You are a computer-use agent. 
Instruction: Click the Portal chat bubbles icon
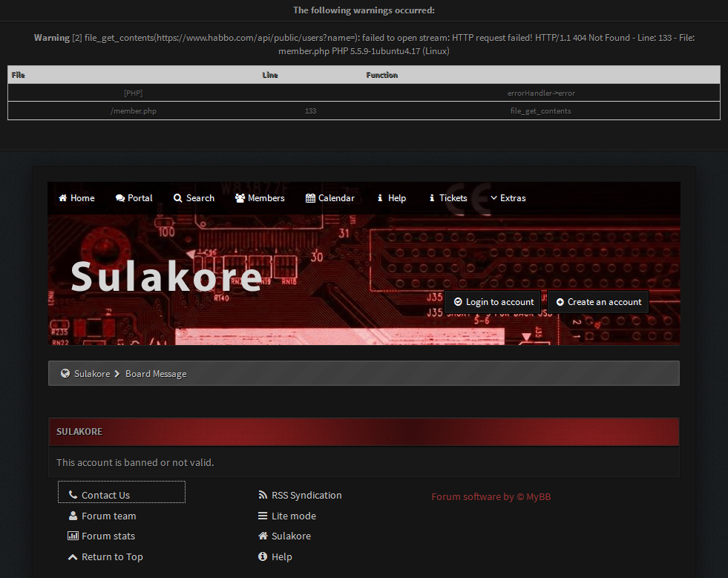pos(119,198)
